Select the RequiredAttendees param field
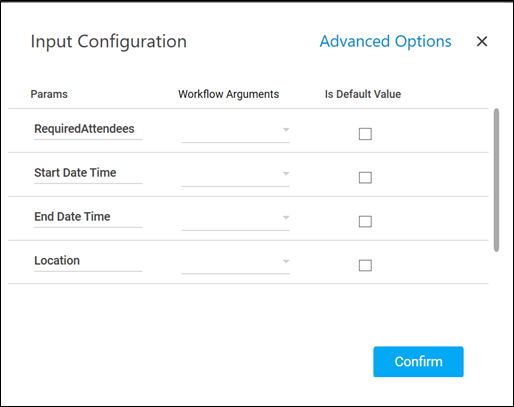Screen dimensions: 514x407 pos(88,129)
